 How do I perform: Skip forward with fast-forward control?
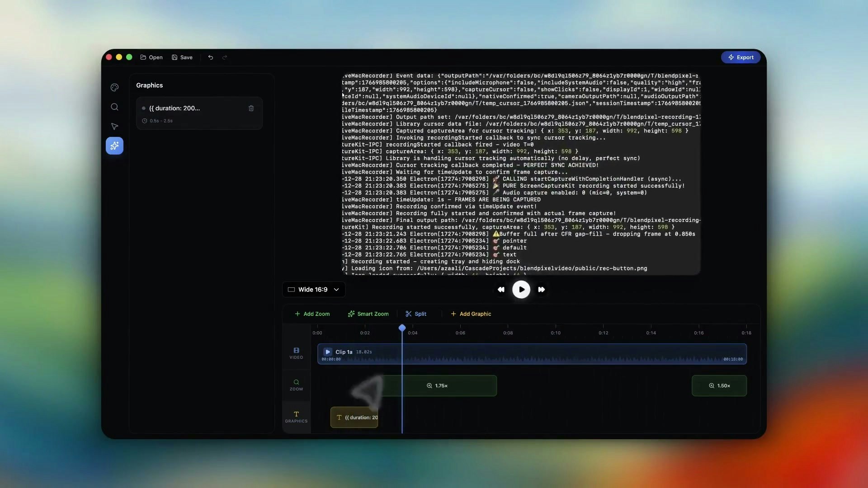541,290
